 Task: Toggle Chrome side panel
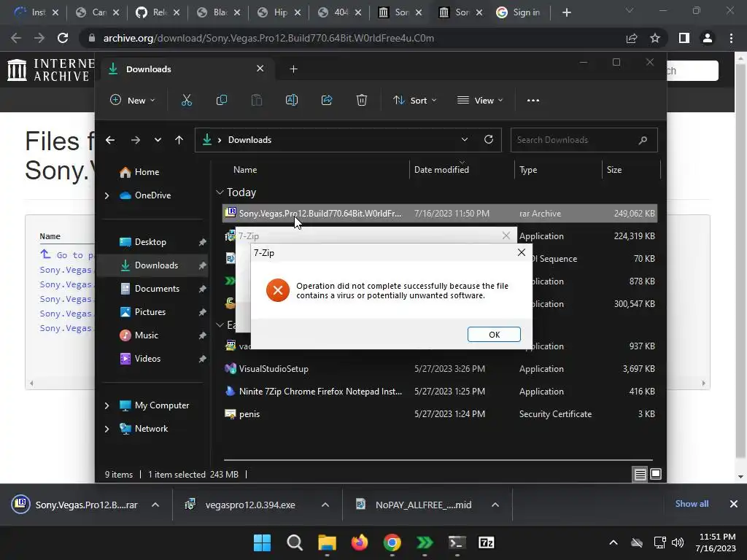(684, 38)
